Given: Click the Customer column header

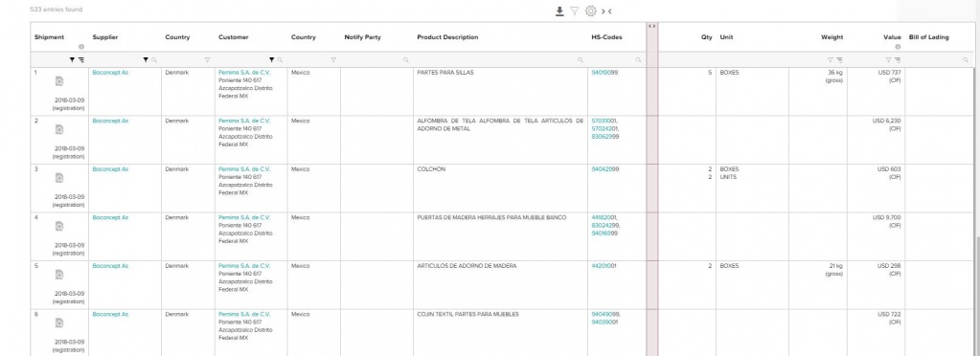Looking at the screenshot, I should click(x=233, y=37).
